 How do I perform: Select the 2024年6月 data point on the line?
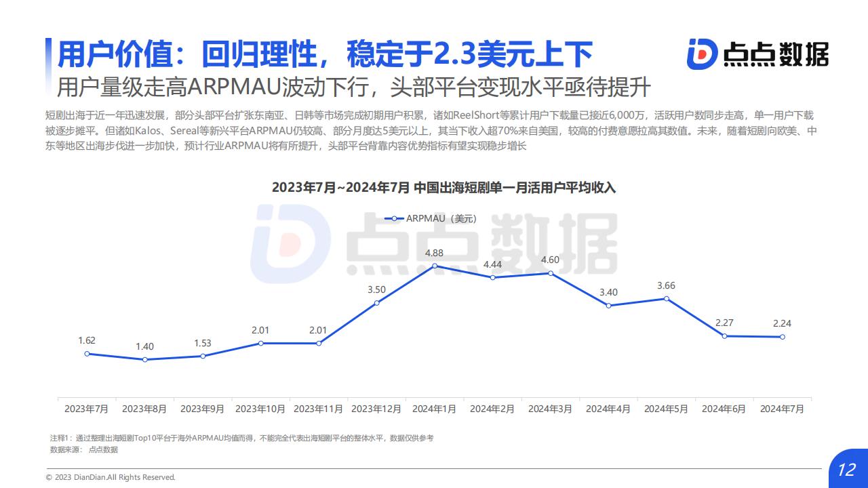click(724, 336)
